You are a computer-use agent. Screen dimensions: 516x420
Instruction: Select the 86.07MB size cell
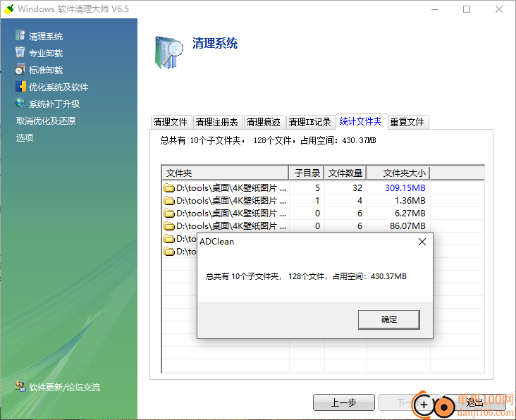tap(407, 226)
